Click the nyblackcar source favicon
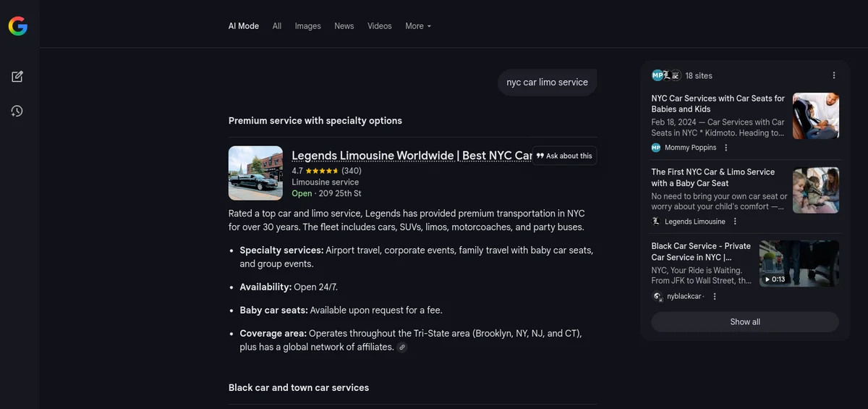 pyautogui.click(x=657, y=296)
